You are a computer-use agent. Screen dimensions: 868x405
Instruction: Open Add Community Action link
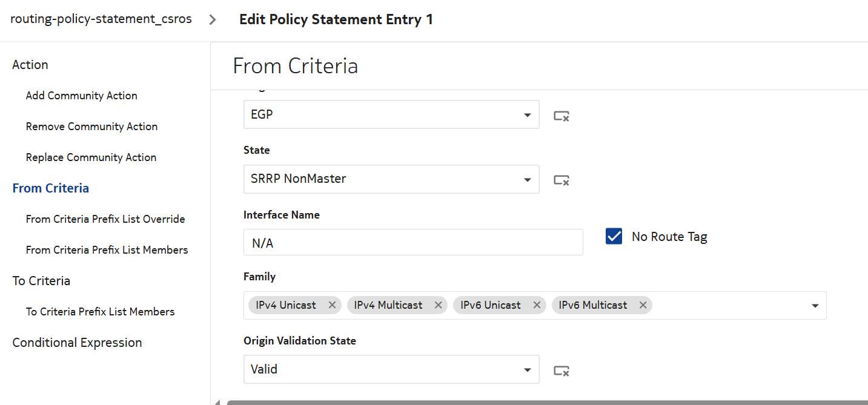[x=82, y=96]
